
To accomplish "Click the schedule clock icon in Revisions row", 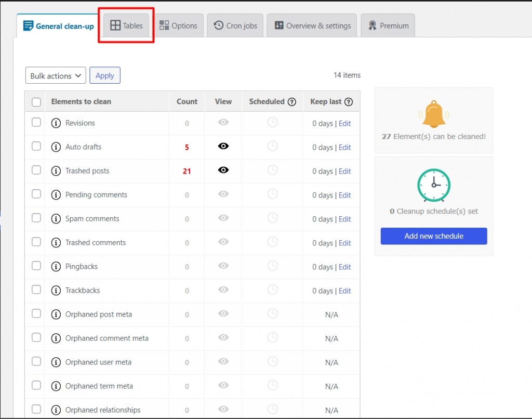I will tap(272, 122).
